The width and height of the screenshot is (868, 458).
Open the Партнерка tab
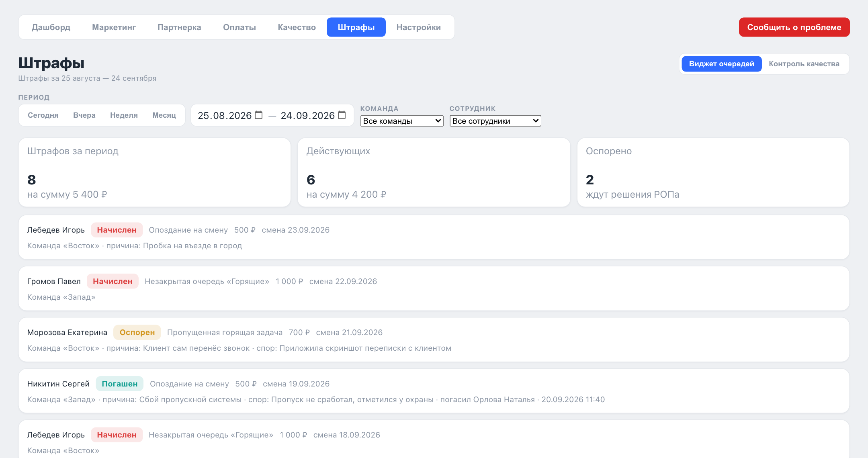(x=179, y=27)
